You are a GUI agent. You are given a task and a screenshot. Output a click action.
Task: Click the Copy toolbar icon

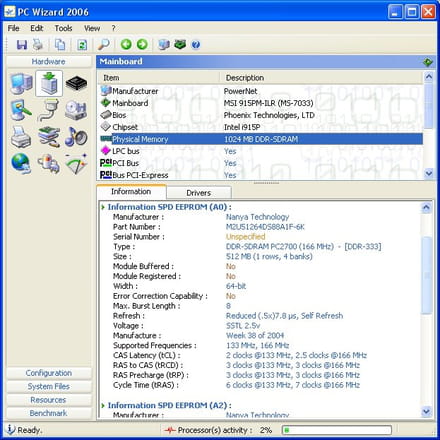pyautogui.click(x=60, y=44)
